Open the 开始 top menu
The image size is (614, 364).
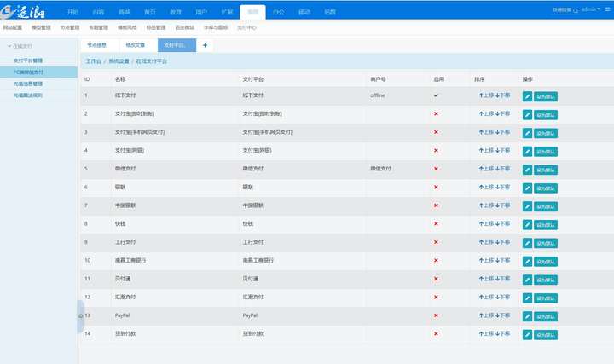pos(72,12)
